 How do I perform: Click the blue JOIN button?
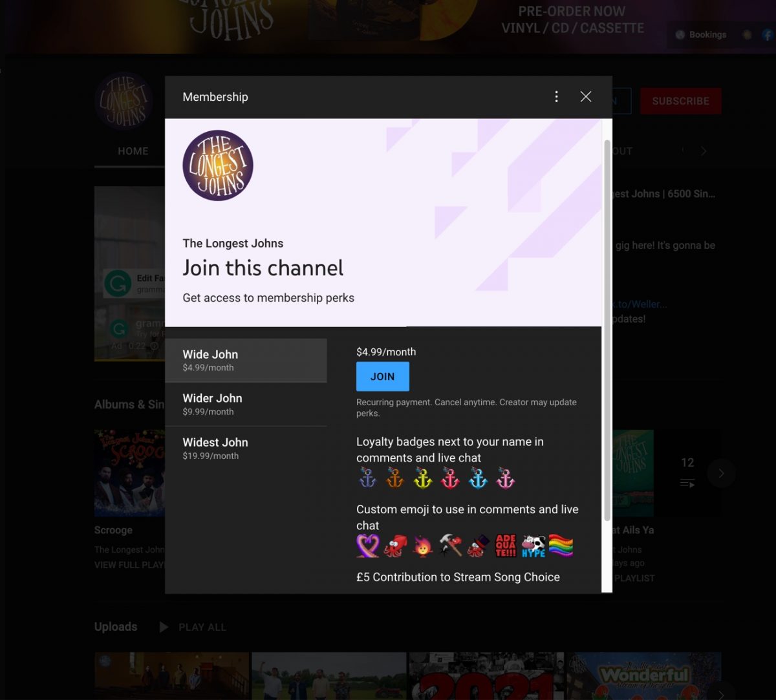pos(383,376)
